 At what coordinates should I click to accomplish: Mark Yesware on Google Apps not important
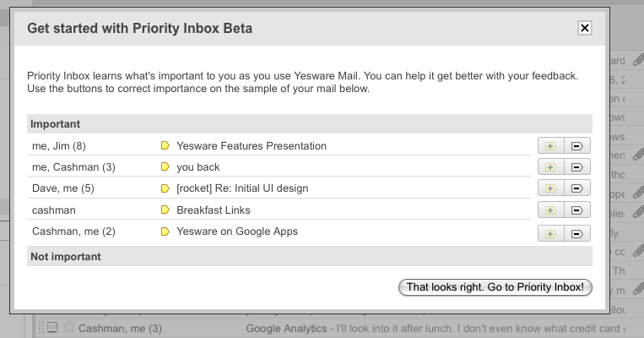[x=577, y=233]
